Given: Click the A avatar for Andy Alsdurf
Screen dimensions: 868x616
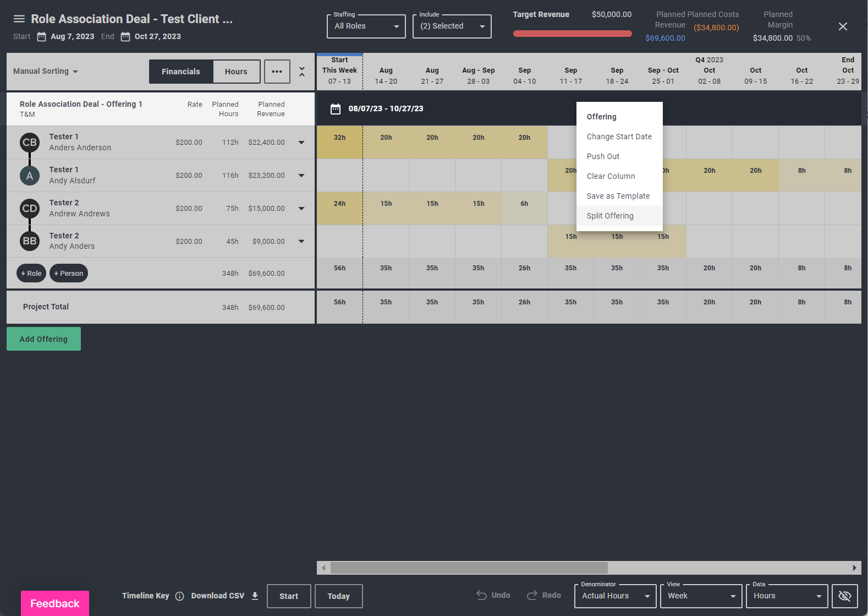Looking at the screenshot, I should (30, 176).
